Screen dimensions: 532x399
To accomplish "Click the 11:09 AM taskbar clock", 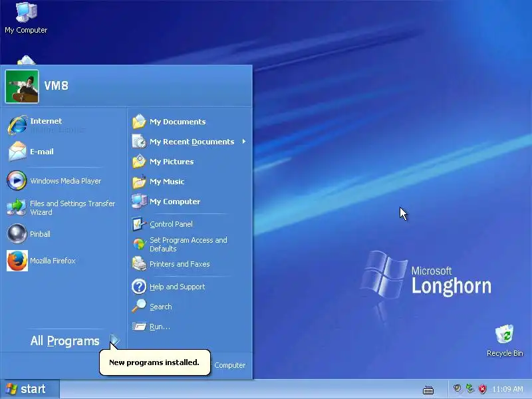I will pyautogui.click(x=507, y=389).
